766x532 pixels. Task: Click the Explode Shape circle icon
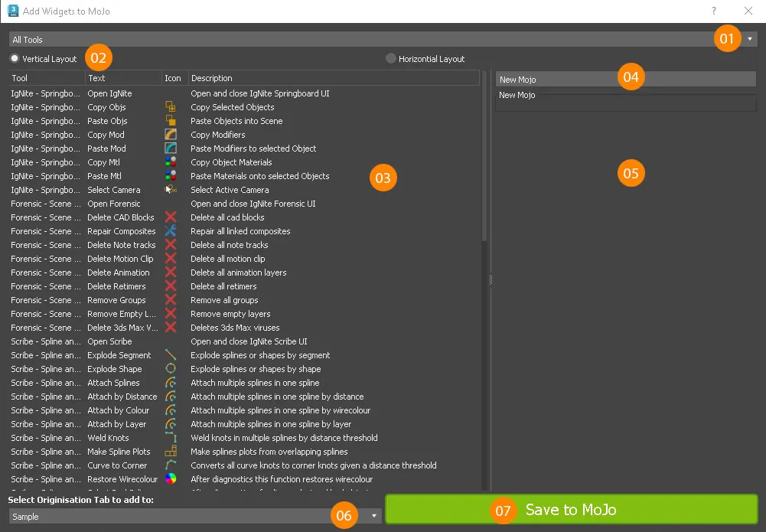(x=171, y=369)
